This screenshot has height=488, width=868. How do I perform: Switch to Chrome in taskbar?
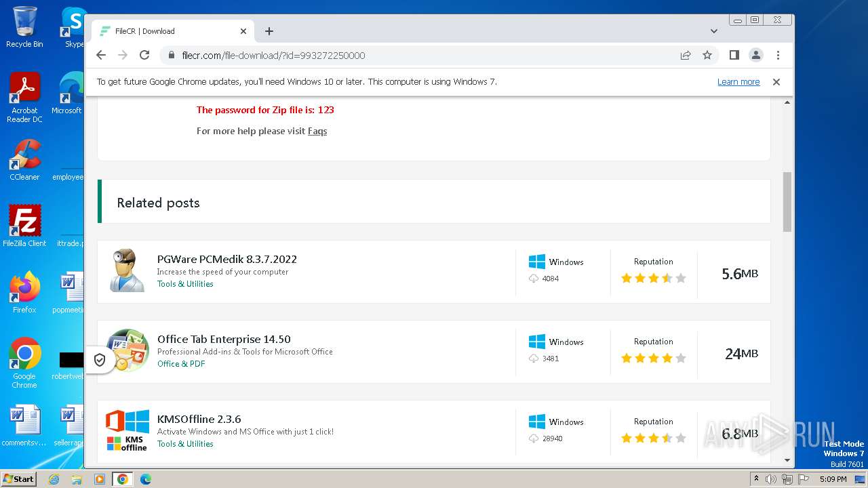(122, 479)
